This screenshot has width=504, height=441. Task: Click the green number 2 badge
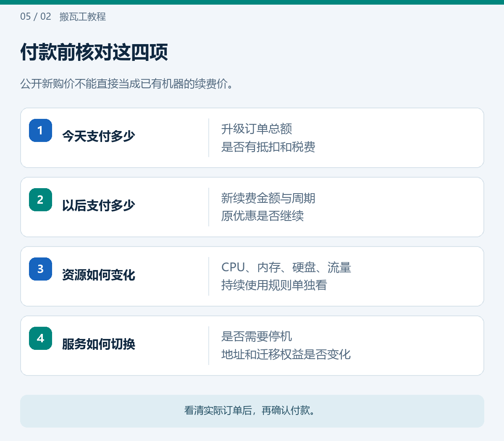40,199
